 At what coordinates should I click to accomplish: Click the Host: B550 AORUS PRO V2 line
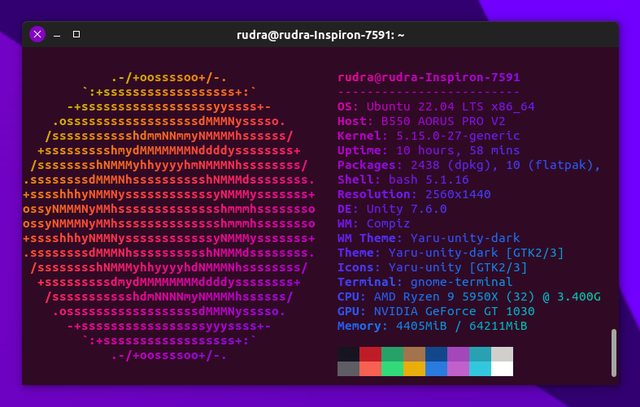[421, 121]
